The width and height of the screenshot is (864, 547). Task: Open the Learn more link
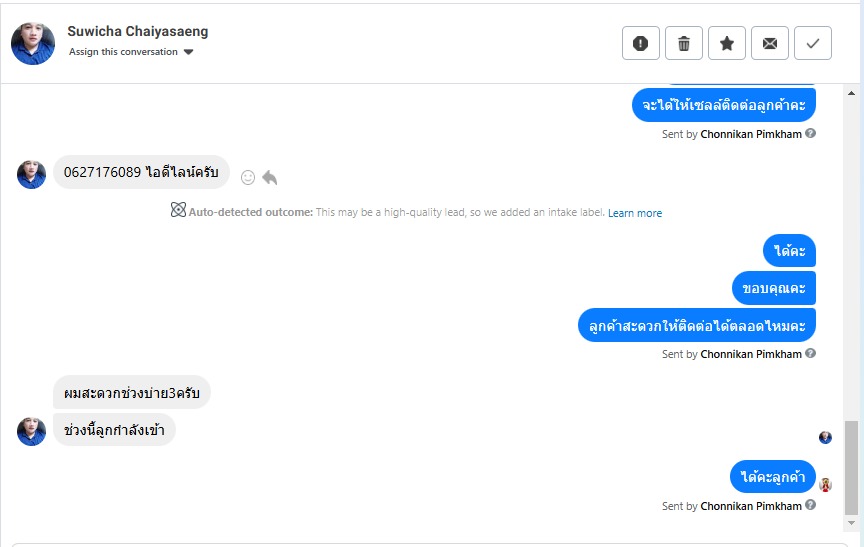(635, 213)
